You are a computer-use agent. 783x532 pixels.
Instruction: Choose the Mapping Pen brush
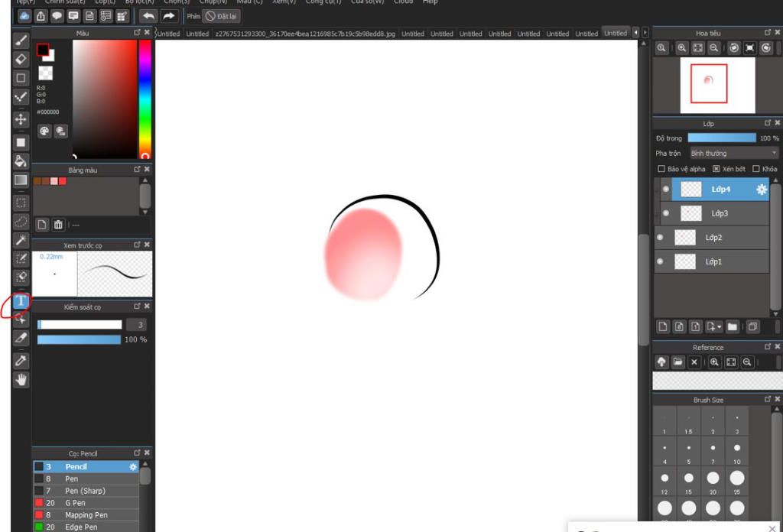tap(86, 515)
